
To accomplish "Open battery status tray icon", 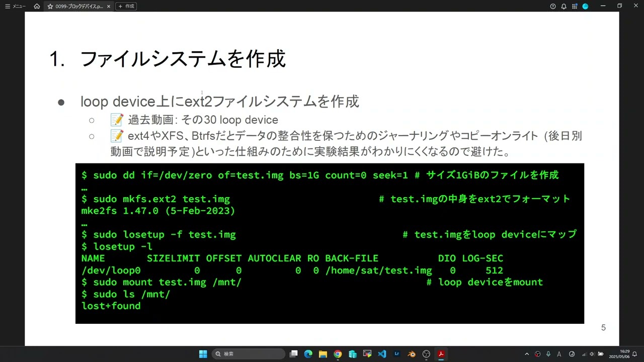I will [600, 354].
